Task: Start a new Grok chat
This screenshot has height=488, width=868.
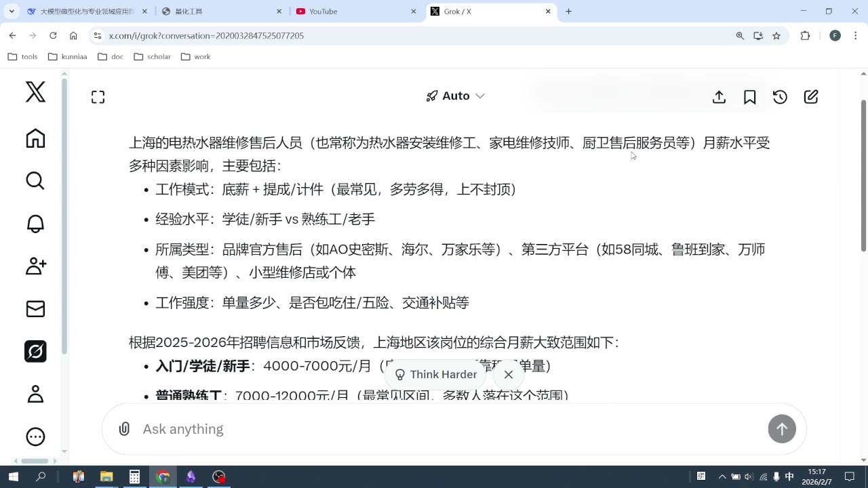Action: [x=811, y=97]
